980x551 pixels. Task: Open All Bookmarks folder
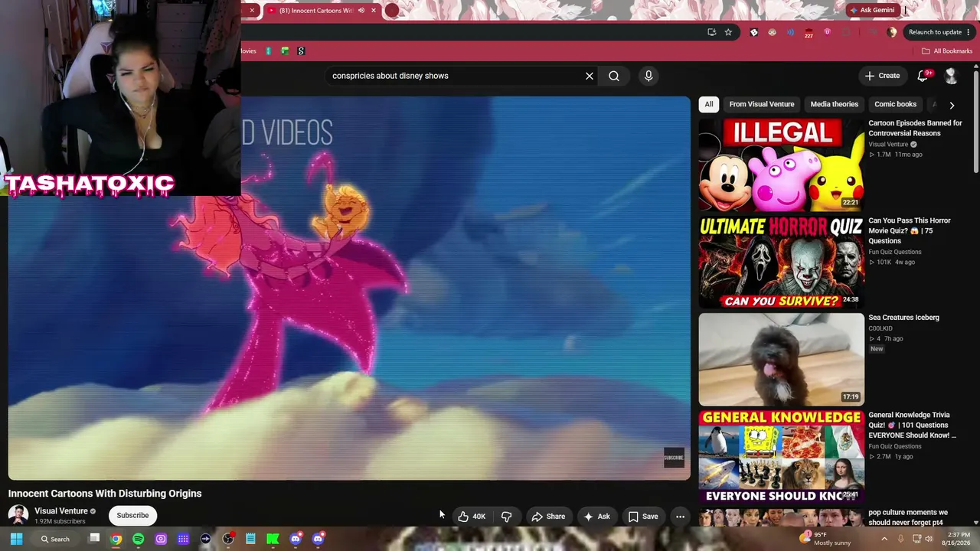point(946,51)
